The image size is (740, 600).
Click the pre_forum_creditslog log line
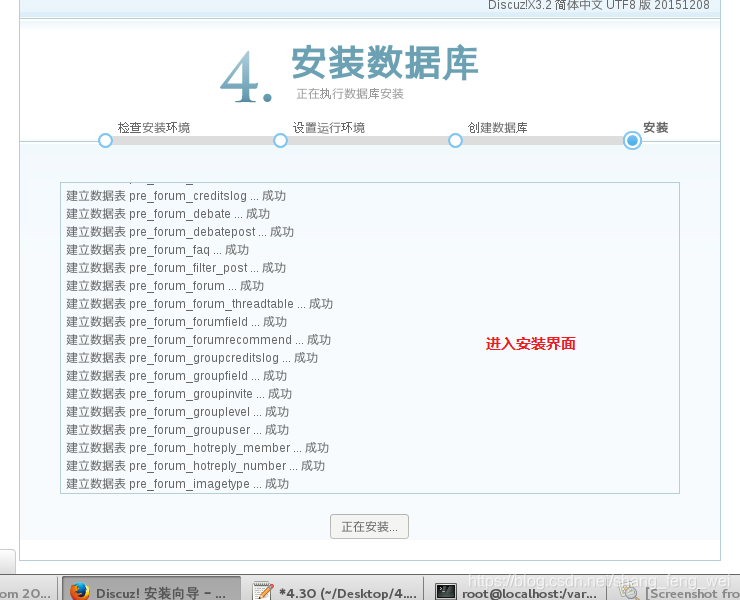click(x=176, y=195)
